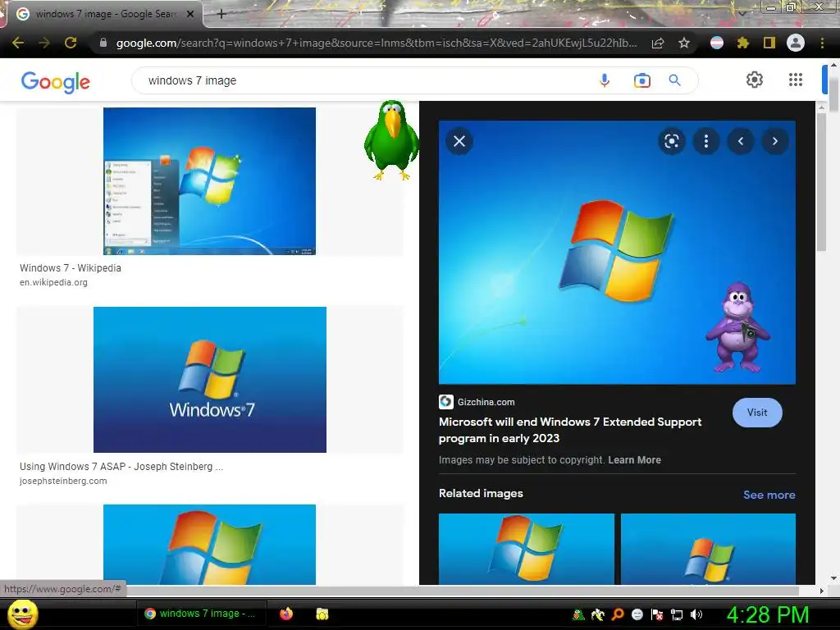Click the Visit button
Viewport: 840px width, 630px height.
coord(757,413)
